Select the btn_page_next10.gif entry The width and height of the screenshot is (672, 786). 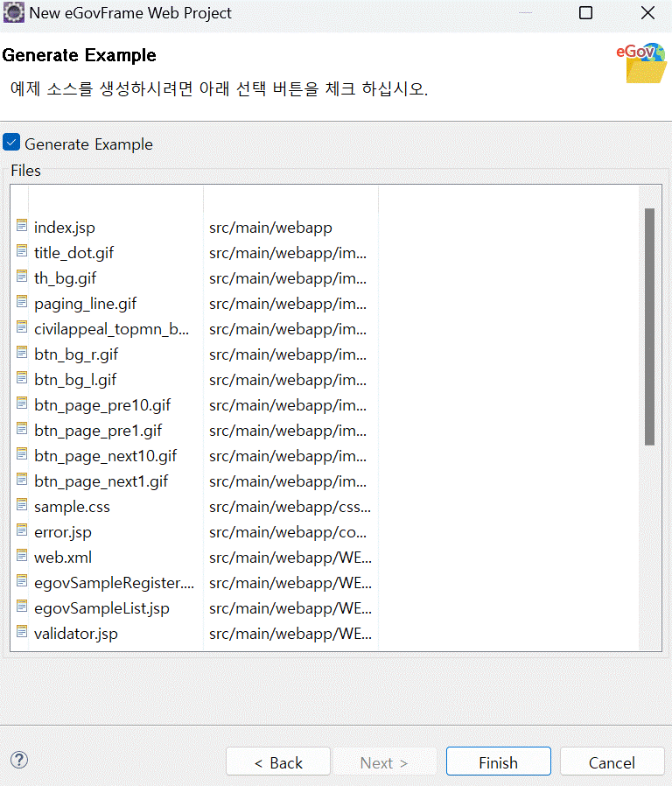pos(105,456)
